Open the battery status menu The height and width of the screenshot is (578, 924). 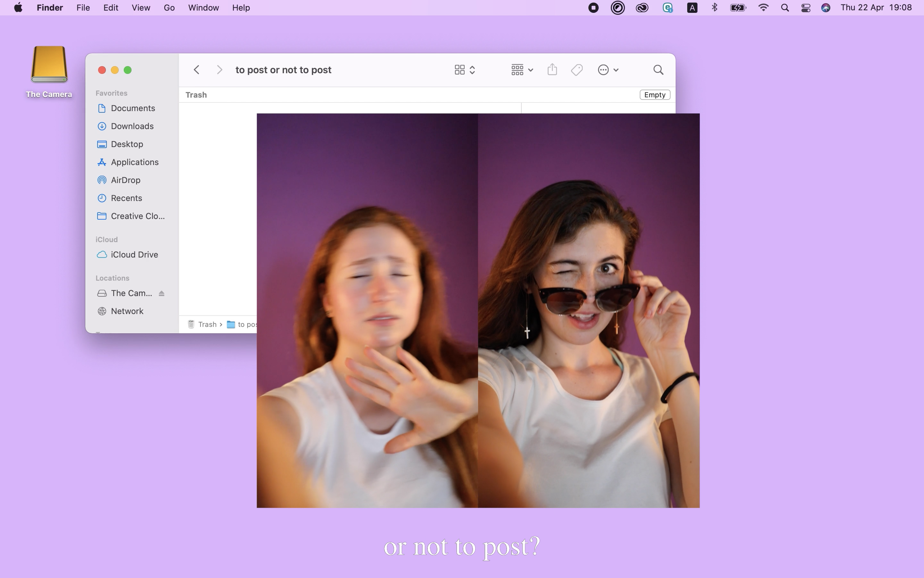tap(738, 8)
